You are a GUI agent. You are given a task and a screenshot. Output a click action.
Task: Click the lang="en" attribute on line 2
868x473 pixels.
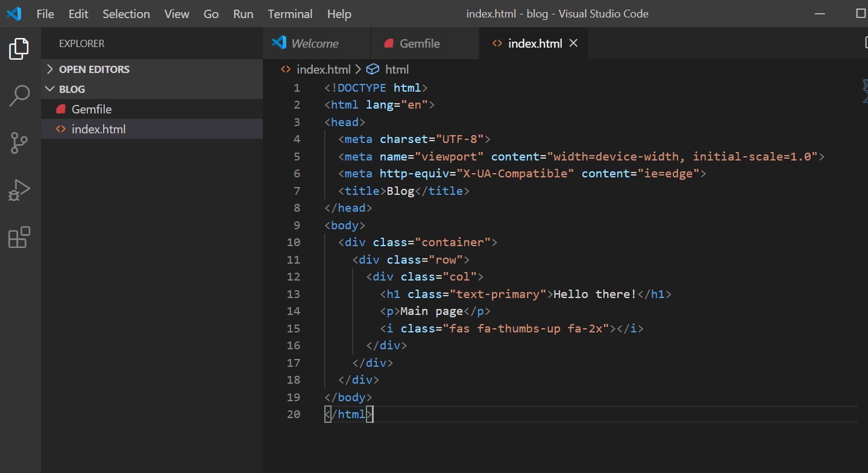click(397, 105)
